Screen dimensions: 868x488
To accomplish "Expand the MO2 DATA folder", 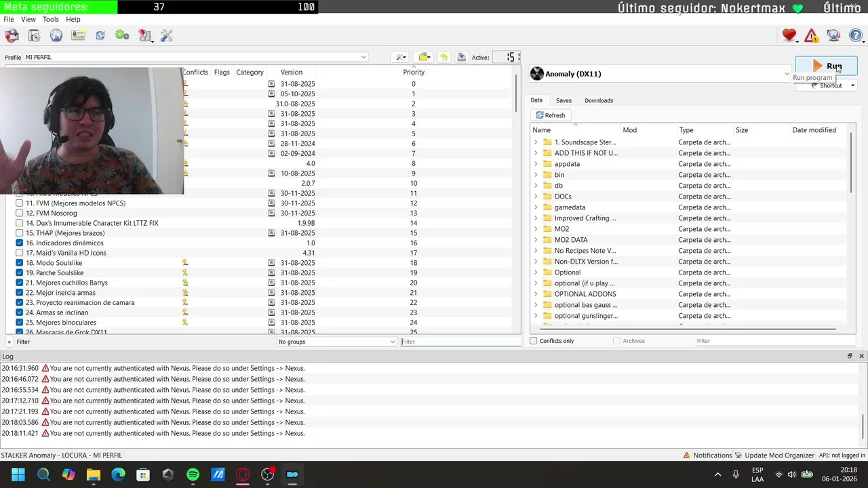I will tap(536, 240).
